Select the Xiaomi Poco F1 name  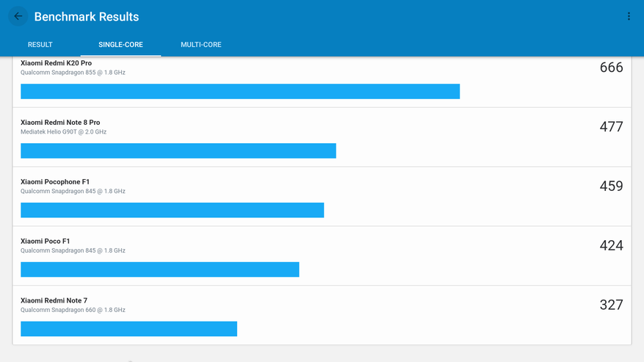46,241
